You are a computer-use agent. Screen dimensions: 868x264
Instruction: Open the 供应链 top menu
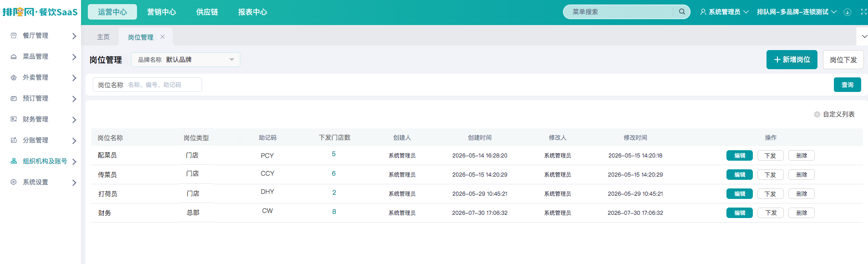207,12
